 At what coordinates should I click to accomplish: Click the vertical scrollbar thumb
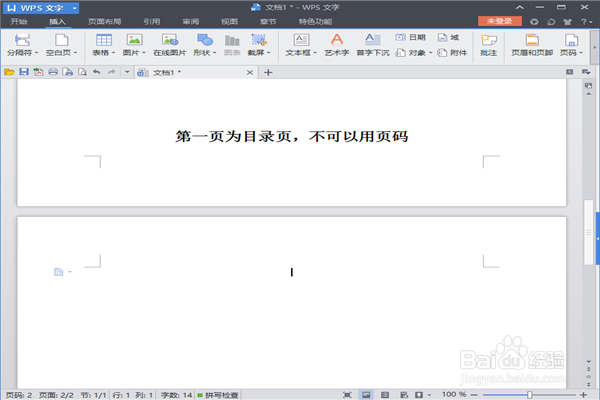click(x=589, y=232)
